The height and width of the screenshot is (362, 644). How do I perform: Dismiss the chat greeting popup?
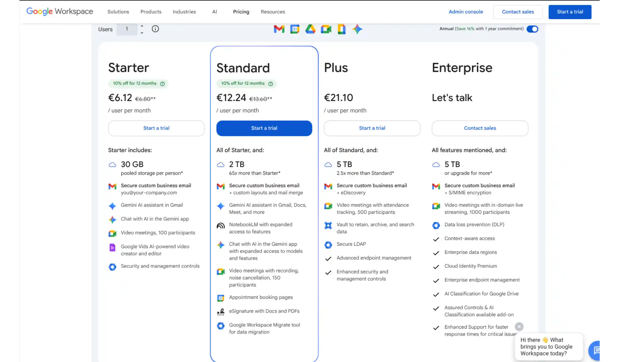[519, 327]
